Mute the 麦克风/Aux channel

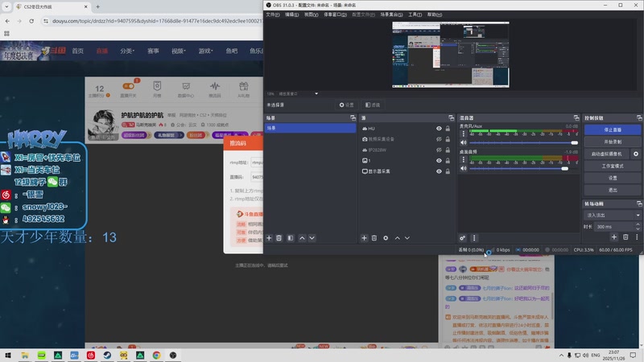(464, 142)
